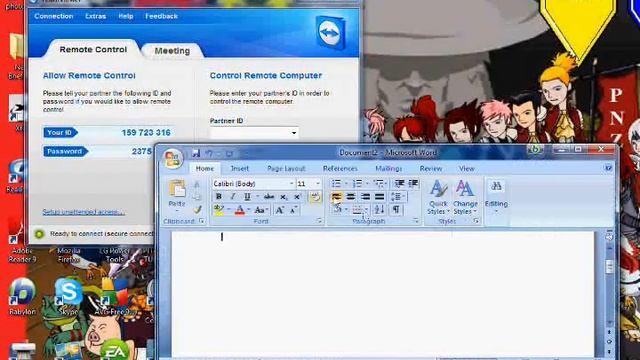
Task: Click the Bullets list button
Action: 336,184
